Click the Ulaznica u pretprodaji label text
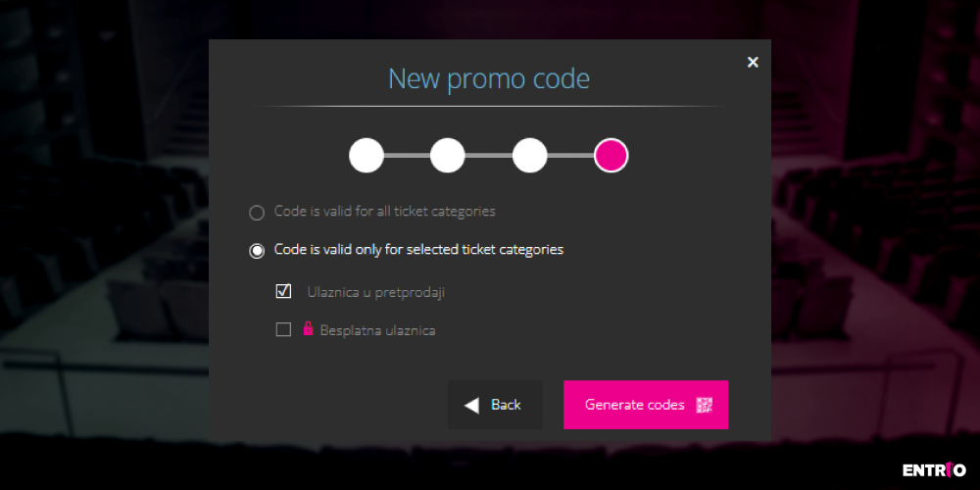Screen dimensions: 980x490 coord(375,292)
